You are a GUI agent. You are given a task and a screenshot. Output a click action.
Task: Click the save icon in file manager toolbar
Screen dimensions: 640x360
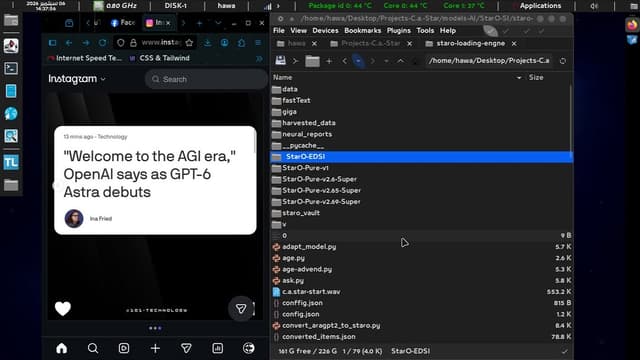click(280, 61)
